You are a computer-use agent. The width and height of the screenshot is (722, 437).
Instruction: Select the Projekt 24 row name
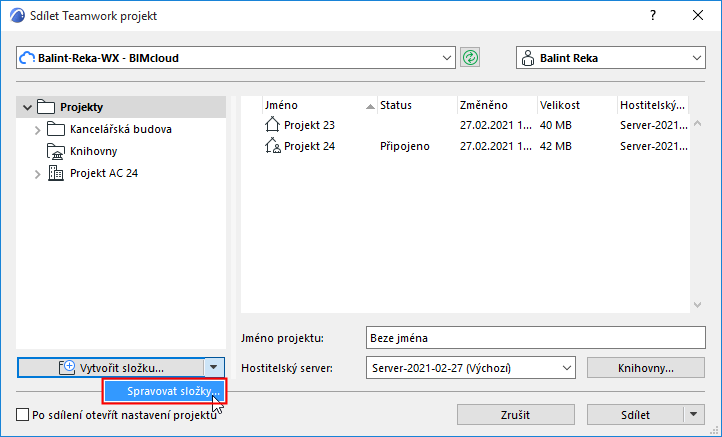309,146
